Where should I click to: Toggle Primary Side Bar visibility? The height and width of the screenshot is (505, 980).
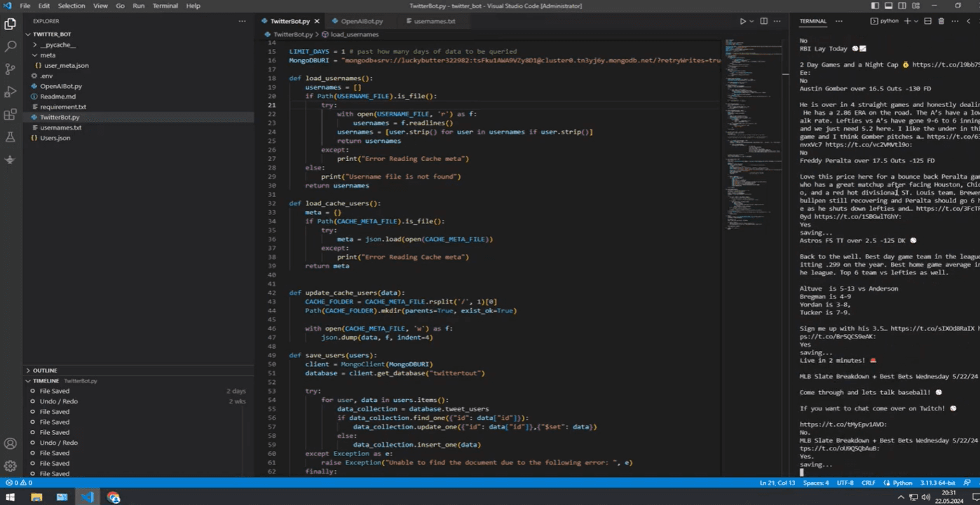click(x=876, y=6)
